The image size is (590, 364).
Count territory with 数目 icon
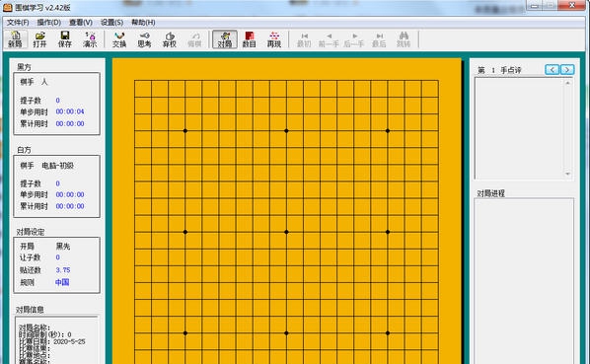pyautogui.click(x=249, y=39)
